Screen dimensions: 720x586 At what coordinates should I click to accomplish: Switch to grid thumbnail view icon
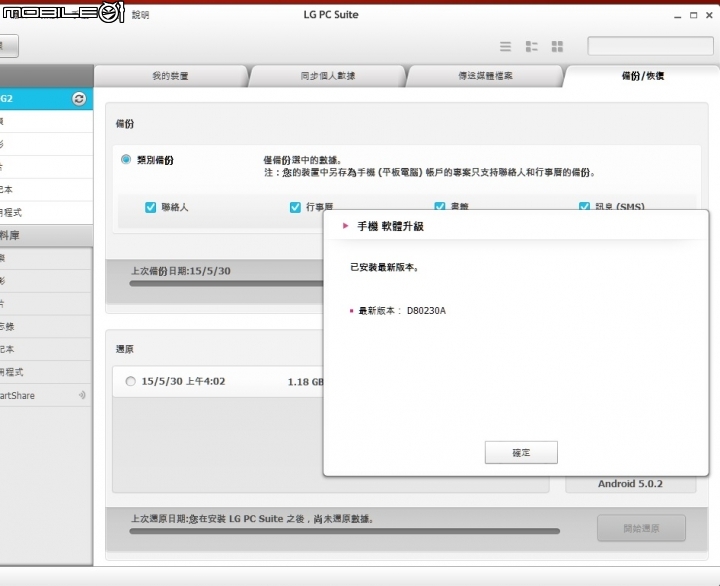coord(557,46)
